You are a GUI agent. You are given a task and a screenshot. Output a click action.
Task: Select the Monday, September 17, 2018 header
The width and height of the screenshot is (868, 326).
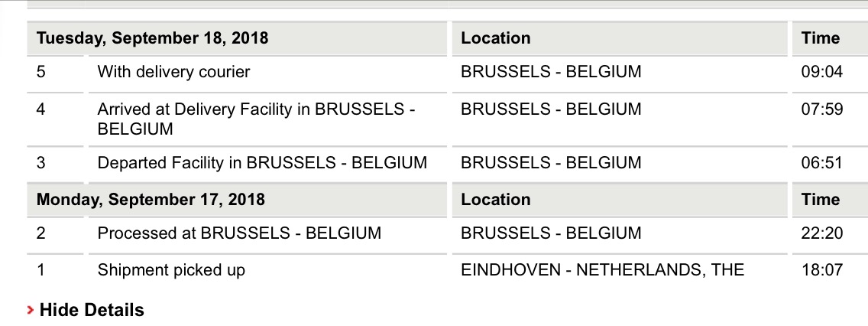tap(151, 199)
